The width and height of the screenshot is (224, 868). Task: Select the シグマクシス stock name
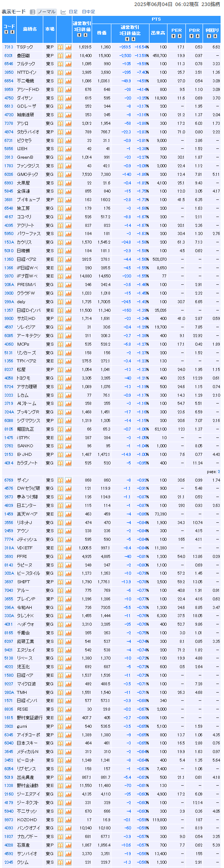(x=28, y=421)
